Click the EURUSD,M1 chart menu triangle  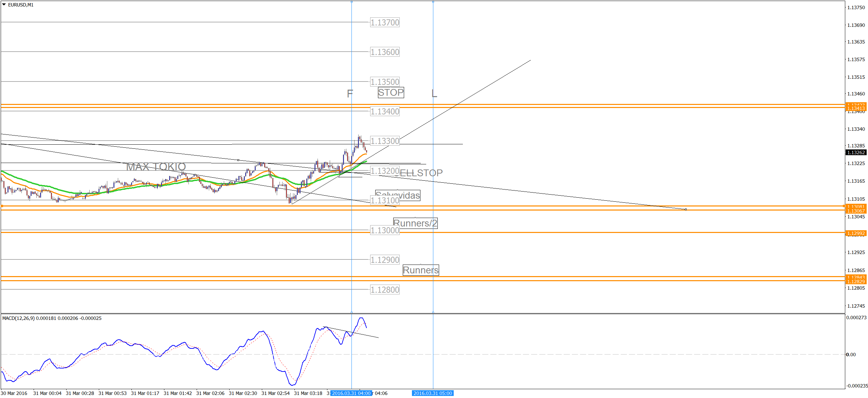[x=4, y=5]
